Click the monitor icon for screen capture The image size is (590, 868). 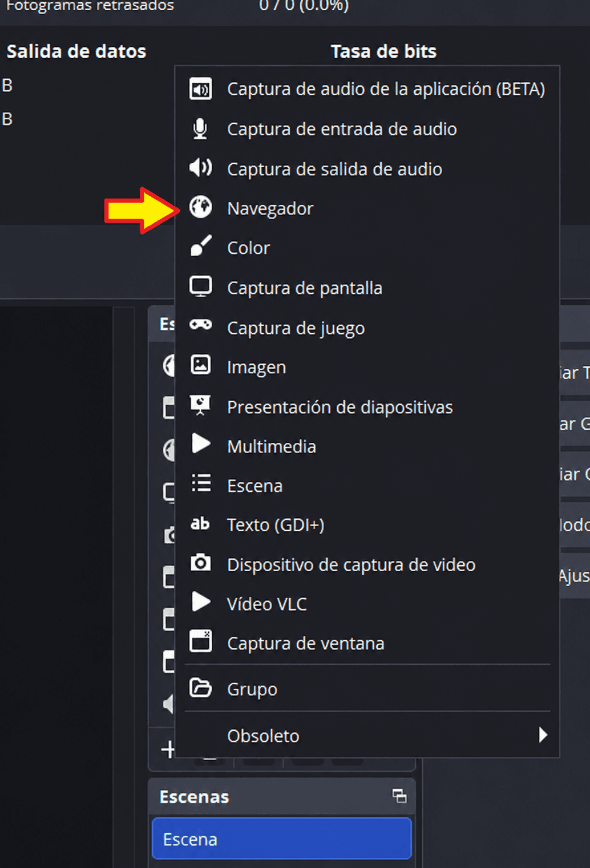pos(200,286)
